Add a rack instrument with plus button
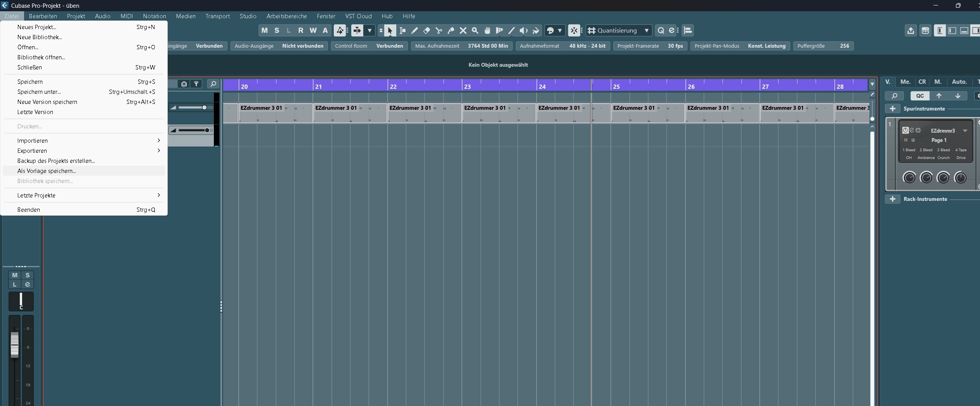 pos(893,199)
